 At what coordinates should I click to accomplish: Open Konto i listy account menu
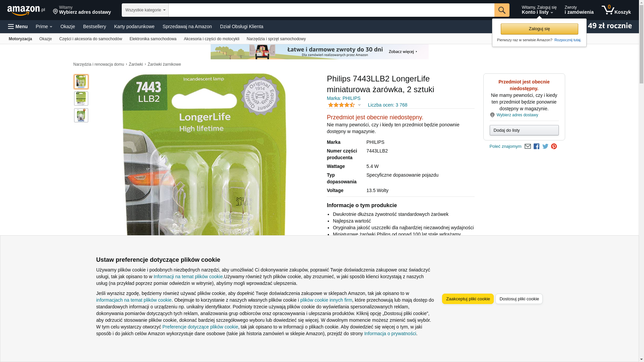coord(539,10)
